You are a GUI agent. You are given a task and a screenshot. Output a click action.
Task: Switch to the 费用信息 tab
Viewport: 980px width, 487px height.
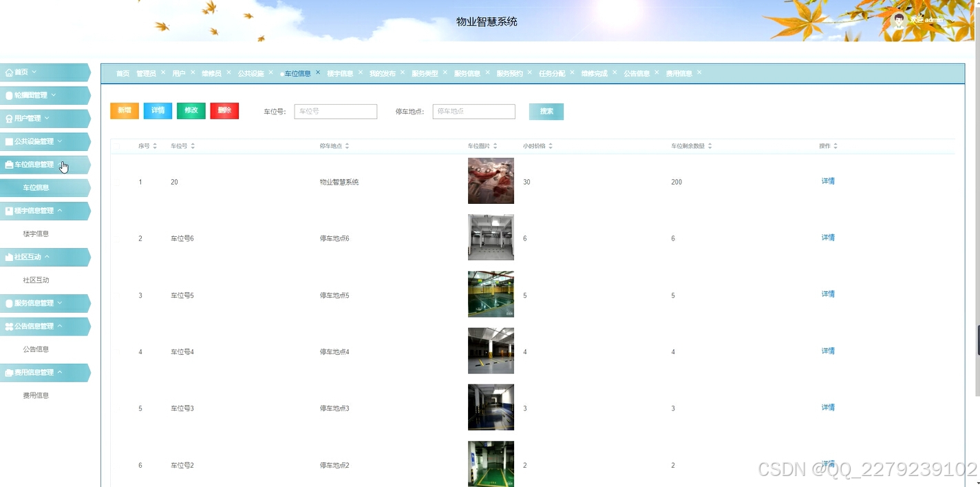(x=679, y=72)
